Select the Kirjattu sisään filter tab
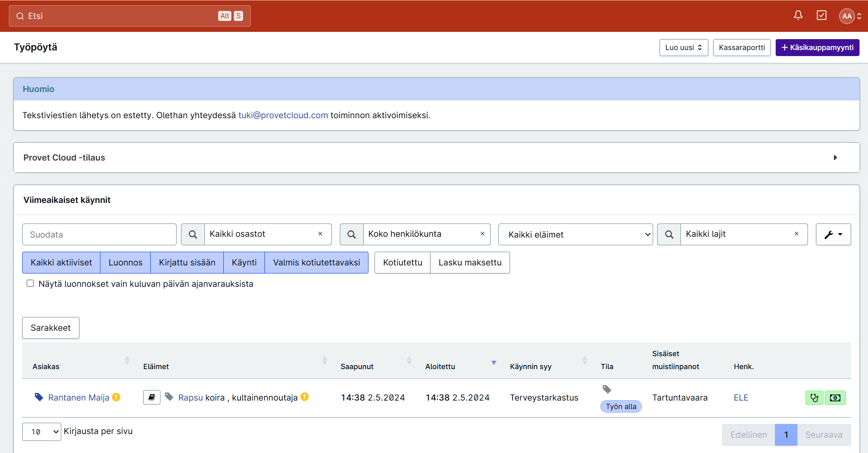 point(187,263)
